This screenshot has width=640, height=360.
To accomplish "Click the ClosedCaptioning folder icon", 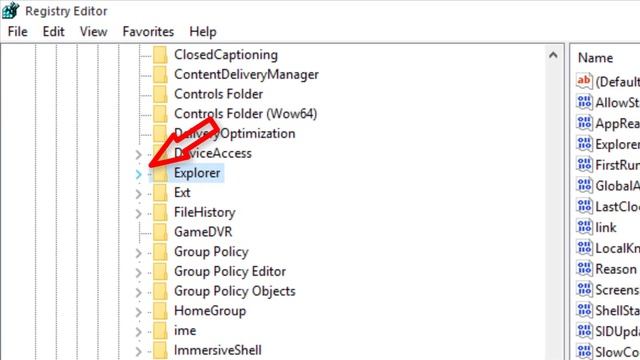I will (160, 55).
